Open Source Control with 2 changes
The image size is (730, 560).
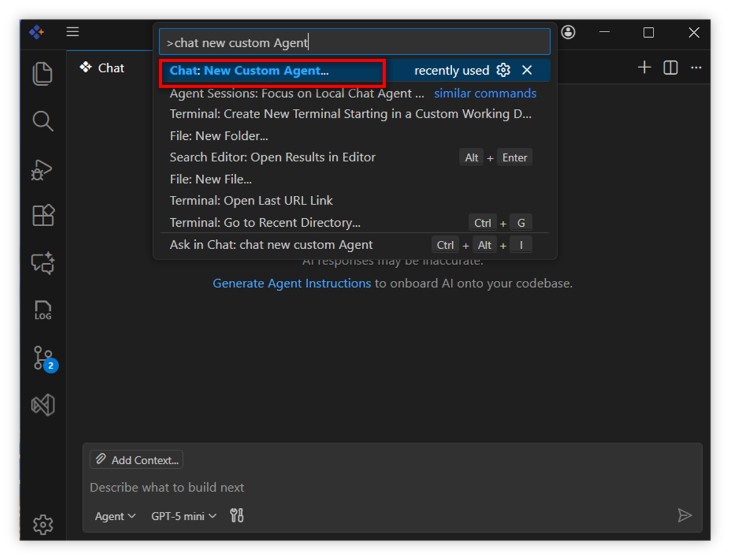point(43,358)
